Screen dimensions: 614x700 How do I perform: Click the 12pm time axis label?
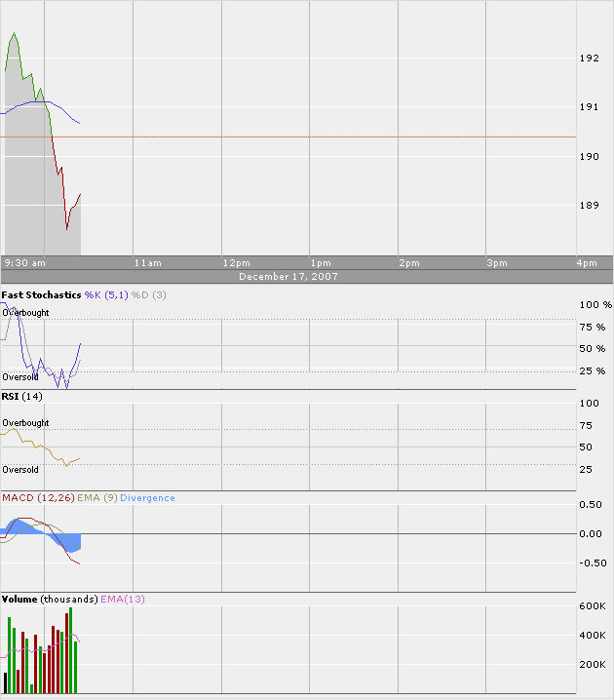click(x=237, y=263)
